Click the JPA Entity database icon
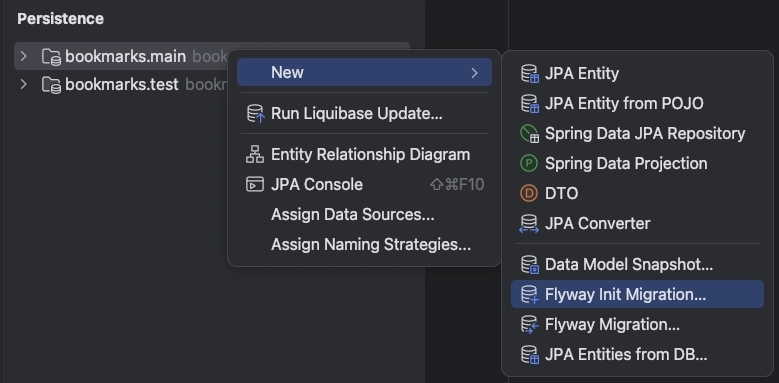 (x=530, y=74)
